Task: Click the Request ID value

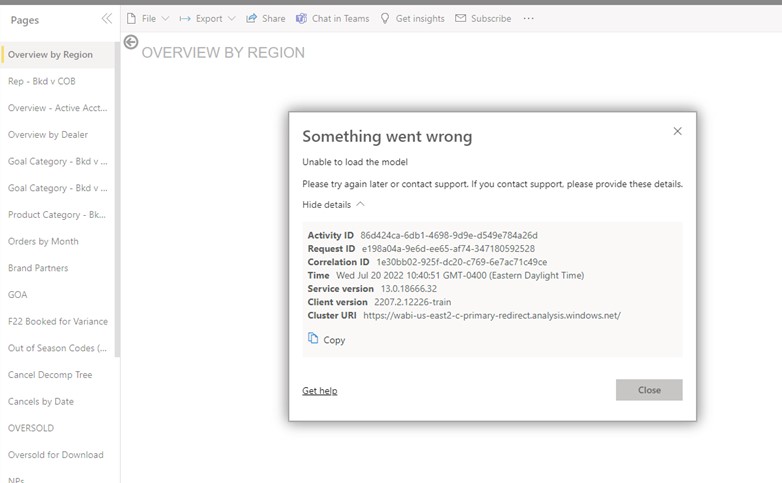Action: [x=448, y=248]
